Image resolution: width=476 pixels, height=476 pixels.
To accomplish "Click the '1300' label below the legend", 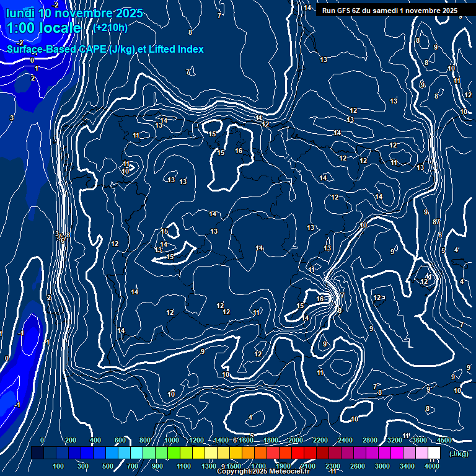I will [209, 466].
